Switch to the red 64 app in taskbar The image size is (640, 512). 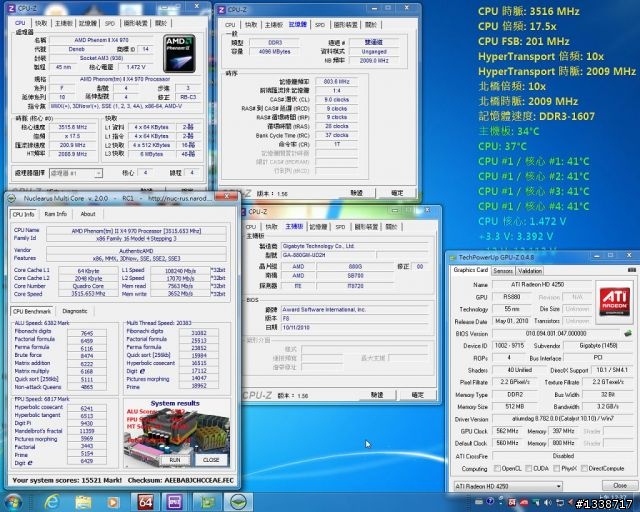[x=145, y=502]
